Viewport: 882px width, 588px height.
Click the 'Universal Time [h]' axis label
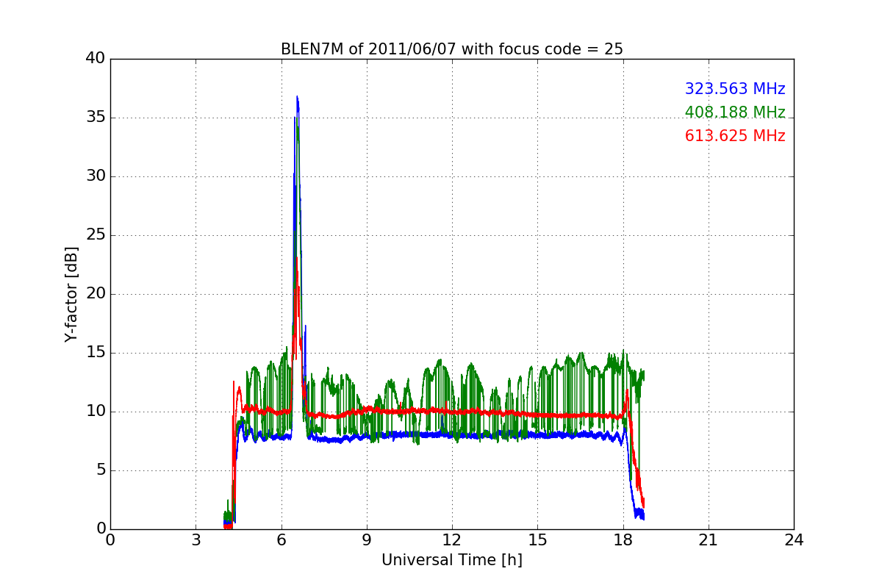(x=452, y=560)
